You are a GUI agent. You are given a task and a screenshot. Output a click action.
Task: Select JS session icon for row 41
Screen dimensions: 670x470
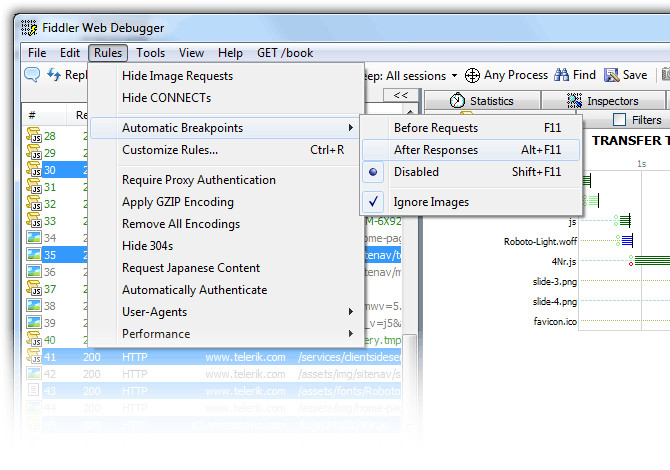tap(34, 357)
